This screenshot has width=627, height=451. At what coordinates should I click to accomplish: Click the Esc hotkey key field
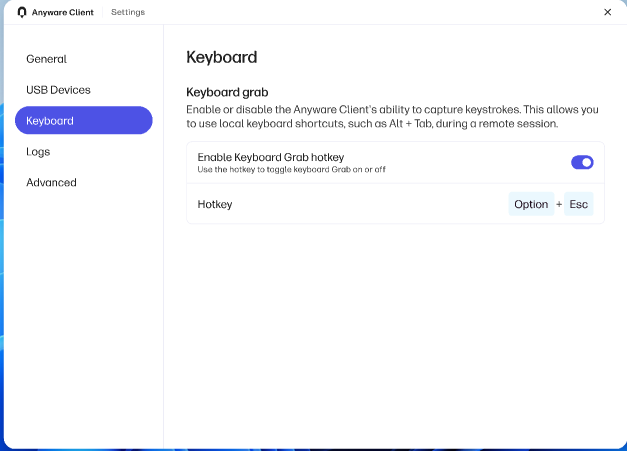coord(578,204)
